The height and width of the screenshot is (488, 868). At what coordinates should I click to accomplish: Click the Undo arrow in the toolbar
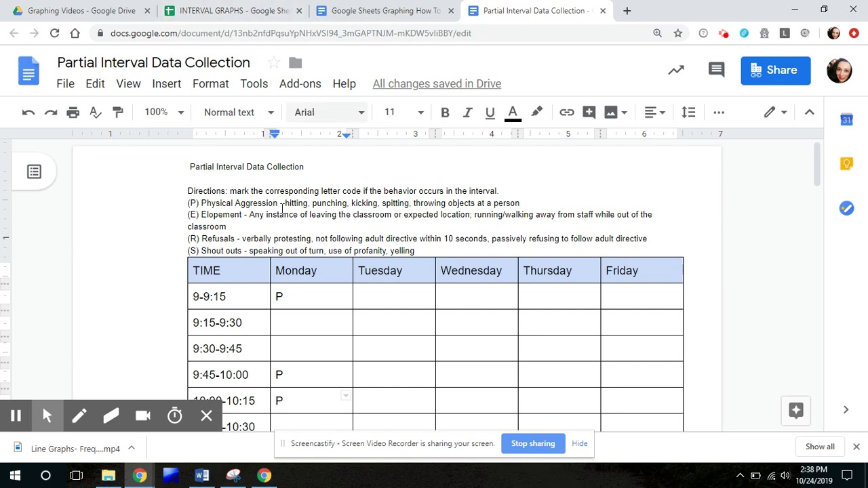(x=28, y=113)
